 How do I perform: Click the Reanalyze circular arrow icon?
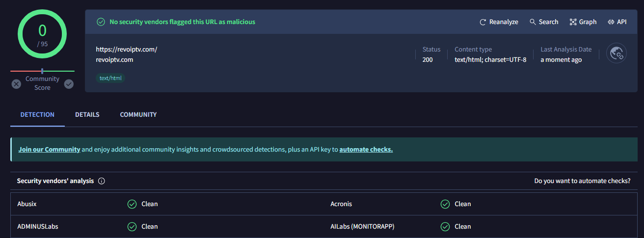point(483,22)
